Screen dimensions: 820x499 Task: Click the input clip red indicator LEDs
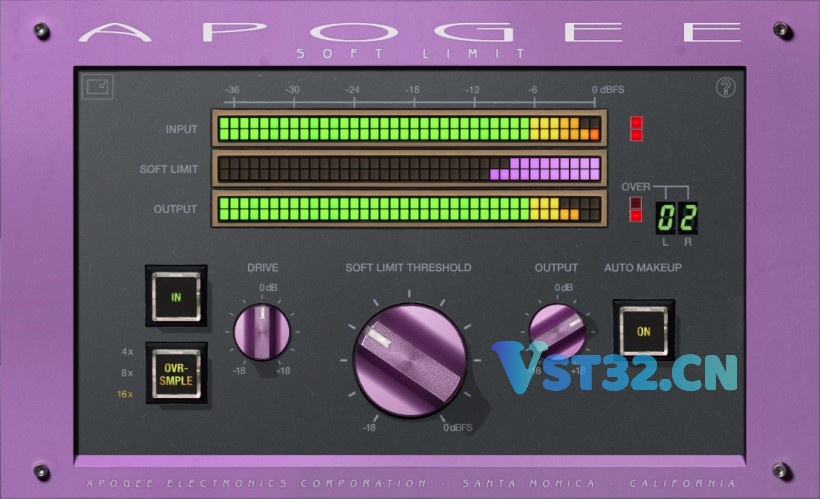point(636,129)
